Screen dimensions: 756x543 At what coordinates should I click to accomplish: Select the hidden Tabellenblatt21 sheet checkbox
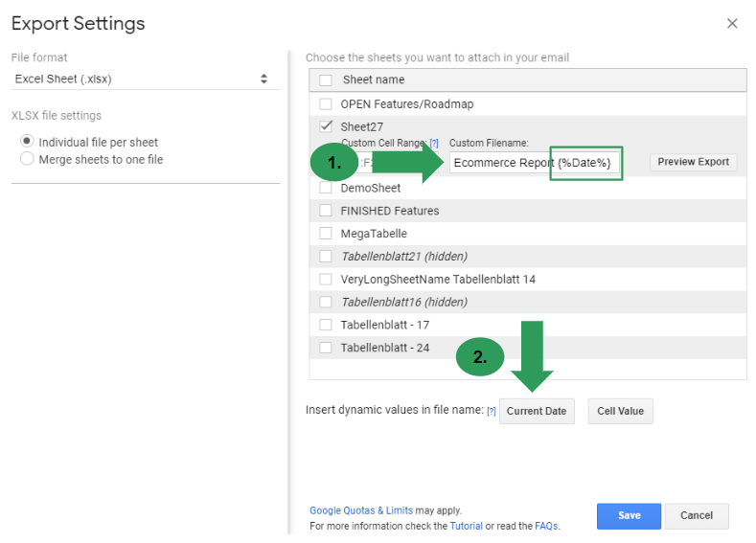(326, 257)
